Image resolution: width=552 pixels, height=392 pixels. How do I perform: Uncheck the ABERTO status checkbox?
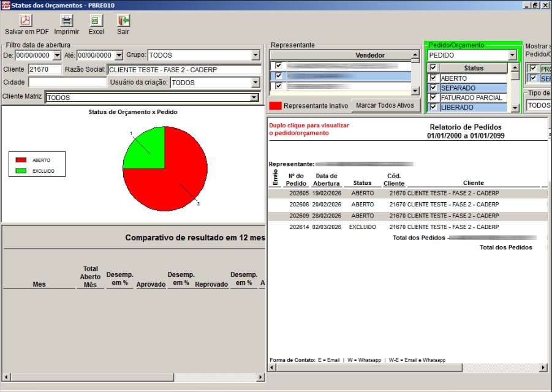point(433,78)
